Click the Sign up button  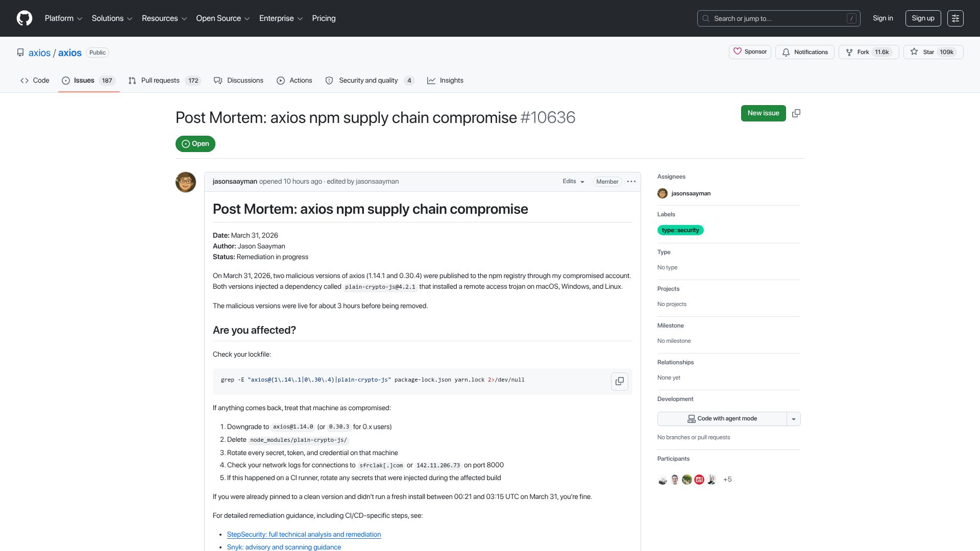pyautogui.click(x=923, y=18)
